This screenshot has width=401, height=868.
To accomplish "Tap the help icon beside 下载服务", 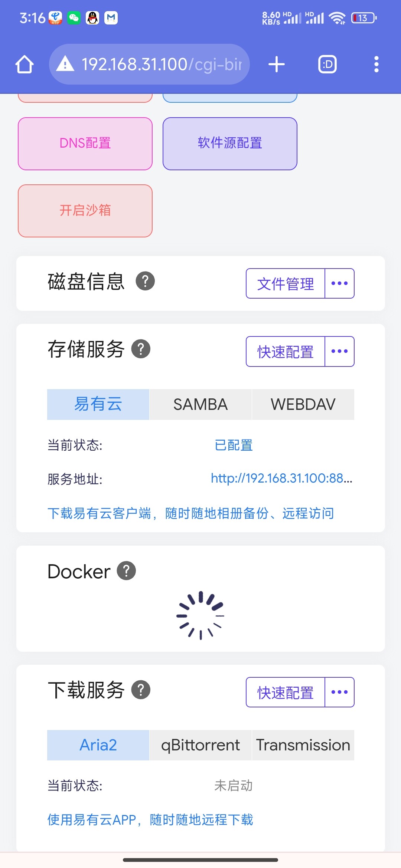I will pyautogui.click(x=141, y=690).
